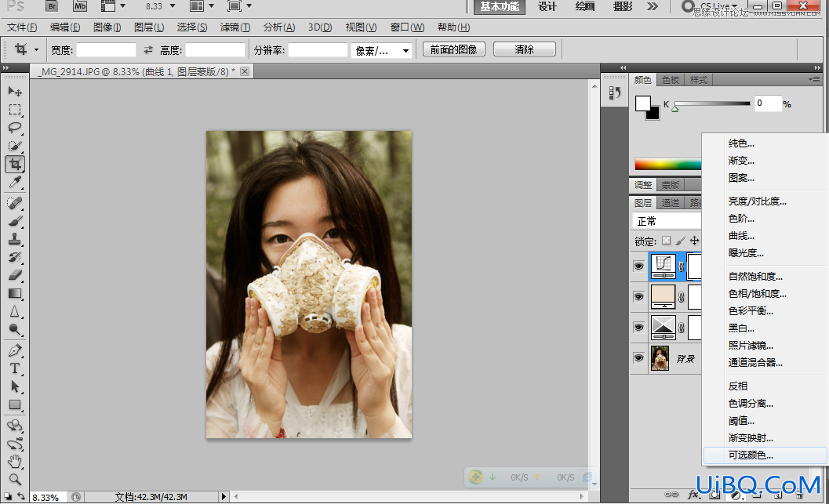
Task: Open the History panel icon in dock
Action: click(x=614, y=93)
